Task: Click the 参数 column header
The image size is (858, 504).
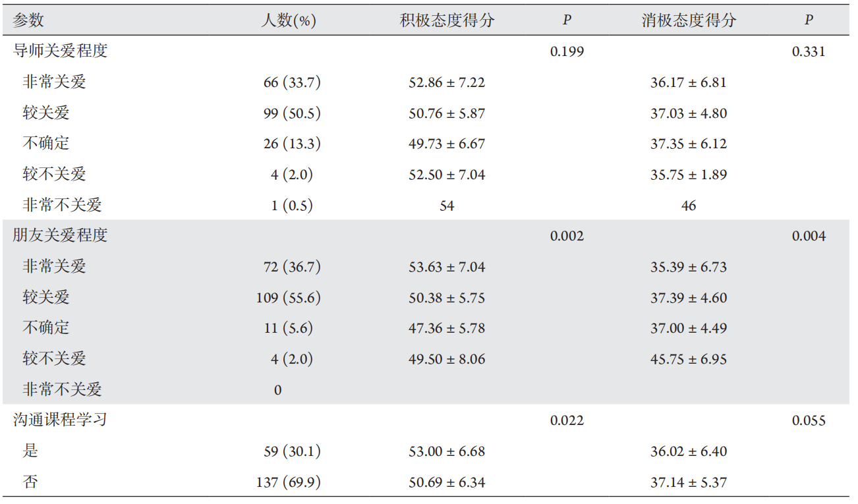Action: tap(28, 20)
